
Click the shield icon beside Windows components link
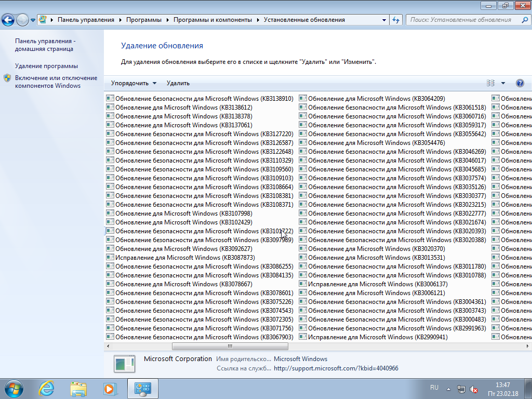7,78
